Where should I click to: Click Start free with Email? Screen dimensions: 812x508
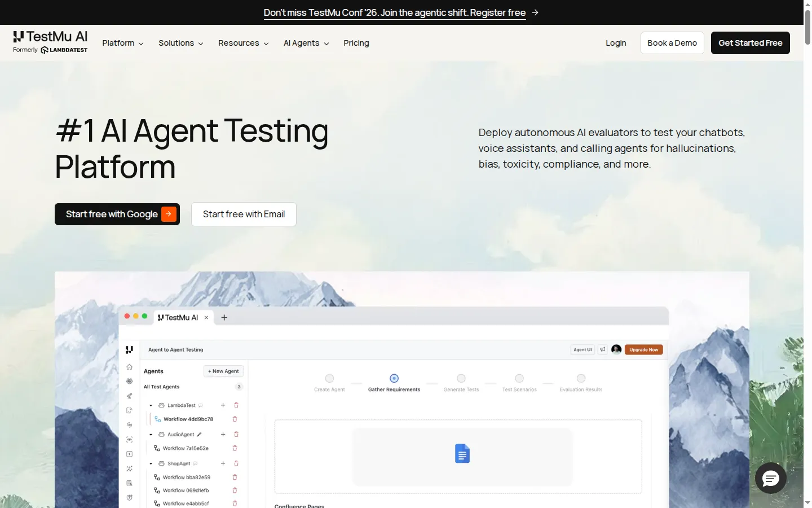[244, 214]
